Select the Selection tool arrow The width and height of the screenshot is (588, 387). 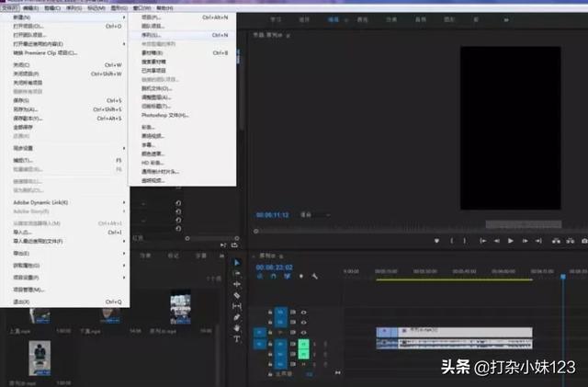(x=237, y=263)
